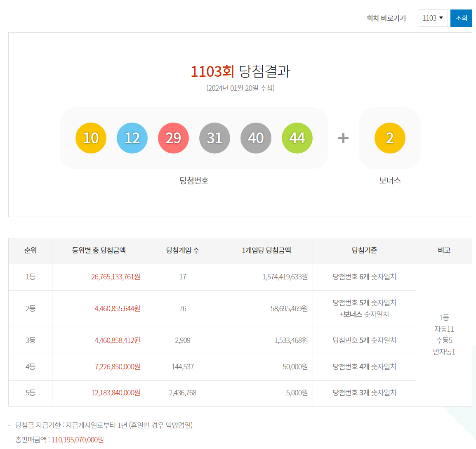Click the 1게임당 당첨금액 column header
This screenshot has width=476, height=449.
266,250
